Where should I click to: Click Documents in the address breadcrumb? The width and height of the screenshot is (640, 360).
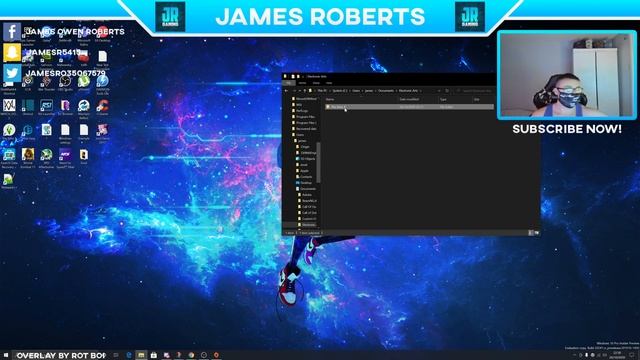[386, 91]
